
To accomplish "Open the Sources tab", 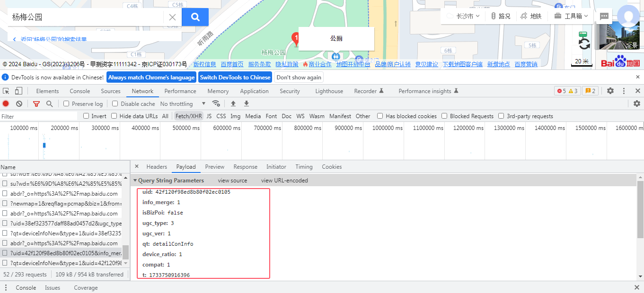I will [x=111, y=91].
